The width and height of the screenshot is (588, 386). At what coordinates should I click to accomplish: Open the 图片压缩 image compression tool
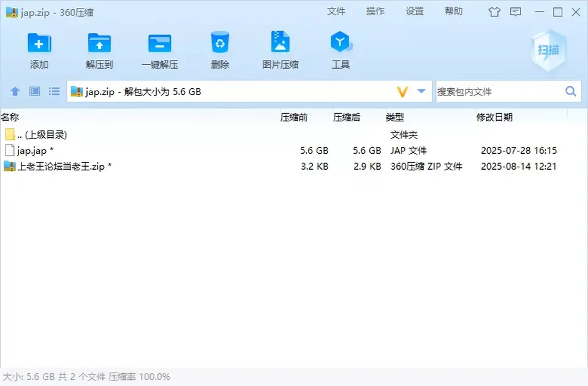point(280,42)
